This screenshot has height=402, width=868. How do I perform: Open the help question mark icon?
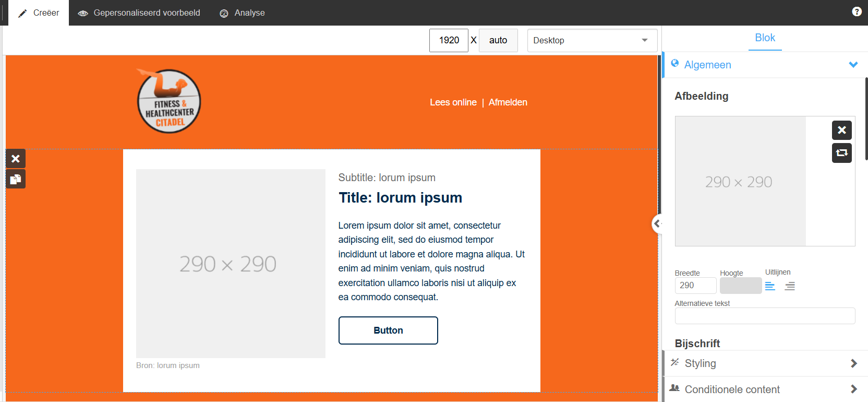coord(857,11)
